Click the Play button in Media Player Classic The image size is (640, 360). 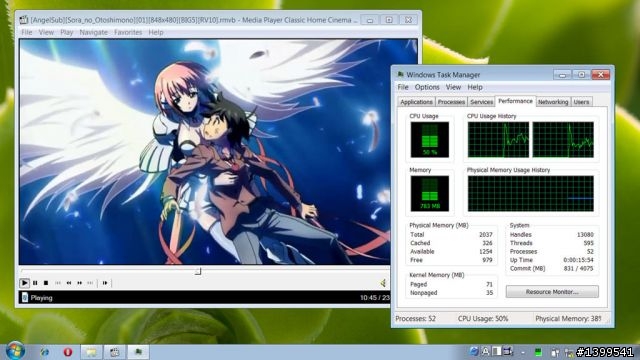pyautogui.click(x=24, y=283)
